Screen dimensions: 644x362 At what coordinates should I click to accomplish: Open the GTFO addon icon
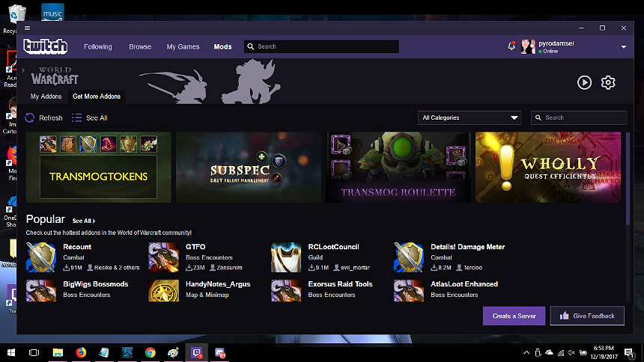(x=163, y=257)
